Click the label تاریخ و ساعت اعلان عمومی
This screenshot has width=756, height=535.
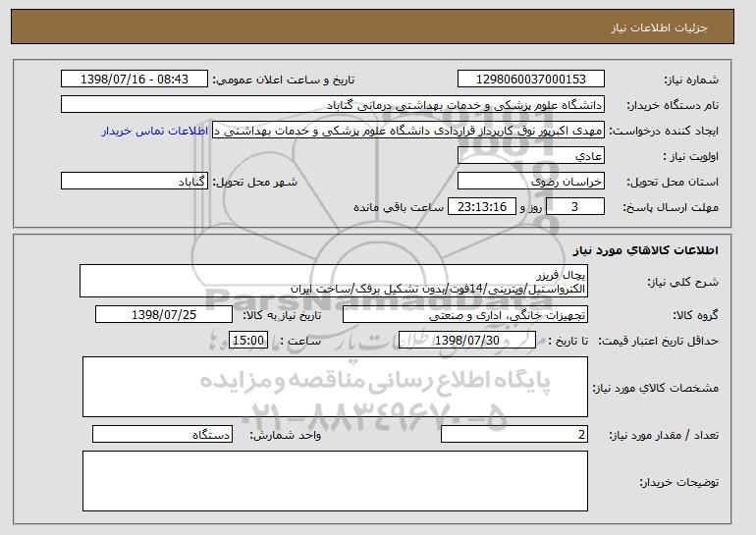284,80
